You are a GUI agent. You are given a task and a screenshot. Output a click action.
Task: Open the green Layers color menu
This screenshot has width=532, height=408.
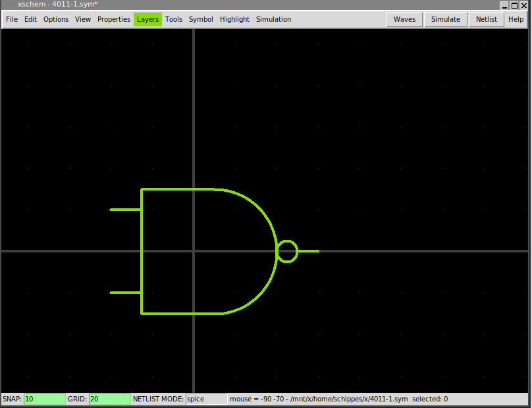[x=147, y=19]
